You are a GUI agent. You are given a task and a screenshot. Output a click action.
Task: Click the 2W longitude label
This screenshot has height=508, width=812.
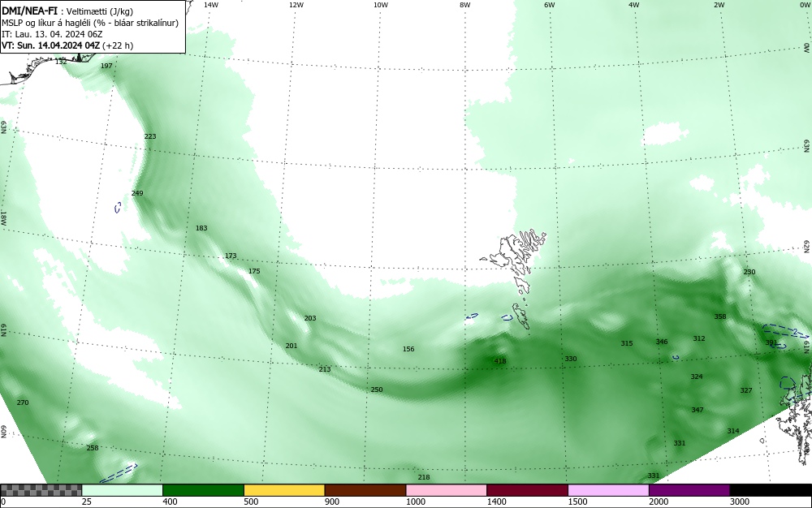click(719, 5)
